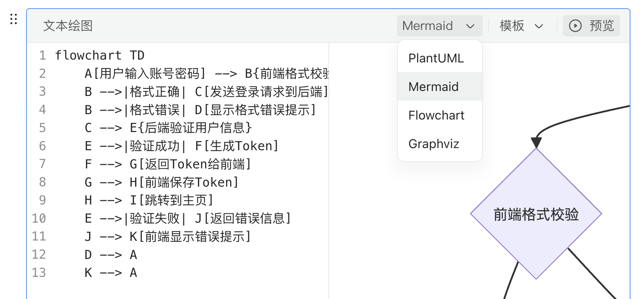
Task: Click line number 5 in the gutter
Action: (42, 128)
